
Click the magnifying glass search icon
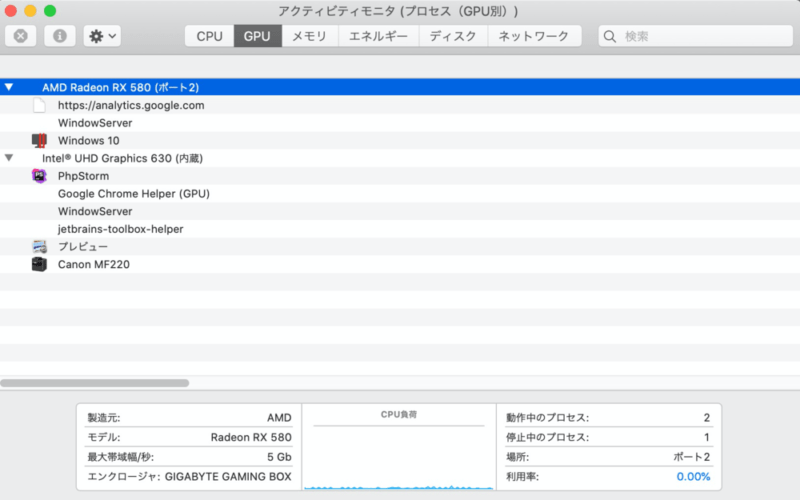coord(610,36)
